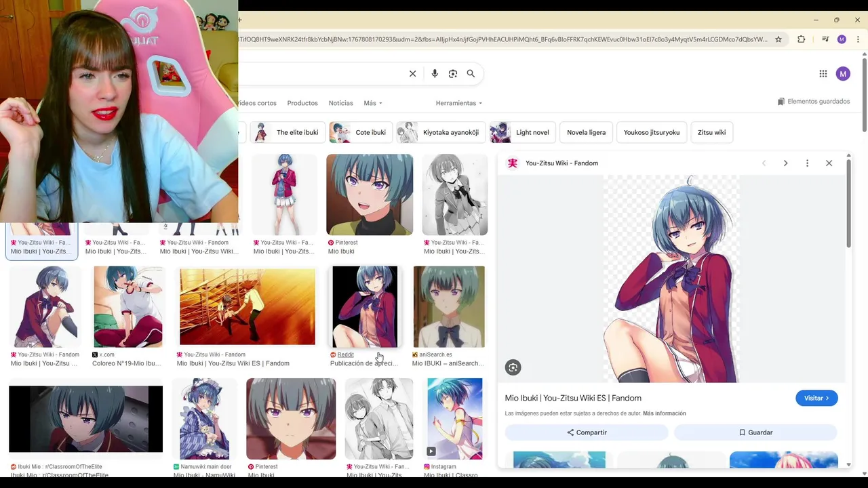Open Chrome profile avatar in toolbar
This screenshot has width=868, height=488.
[x=842, y=39]
